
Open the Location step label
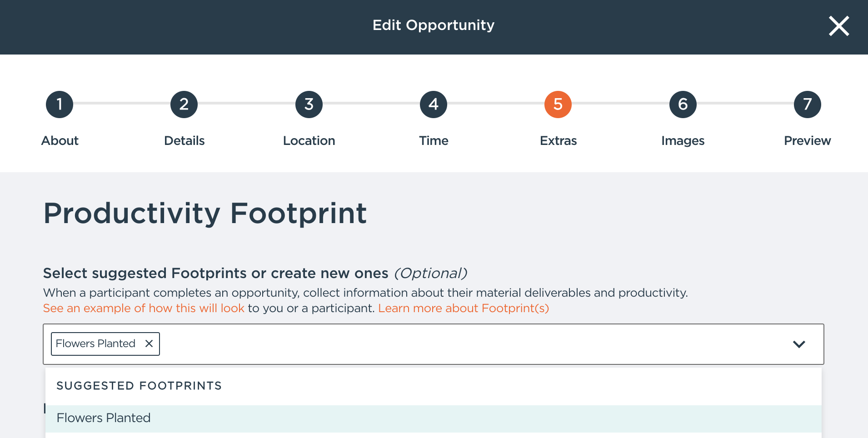pyautogui.click(x=309, y=141)
